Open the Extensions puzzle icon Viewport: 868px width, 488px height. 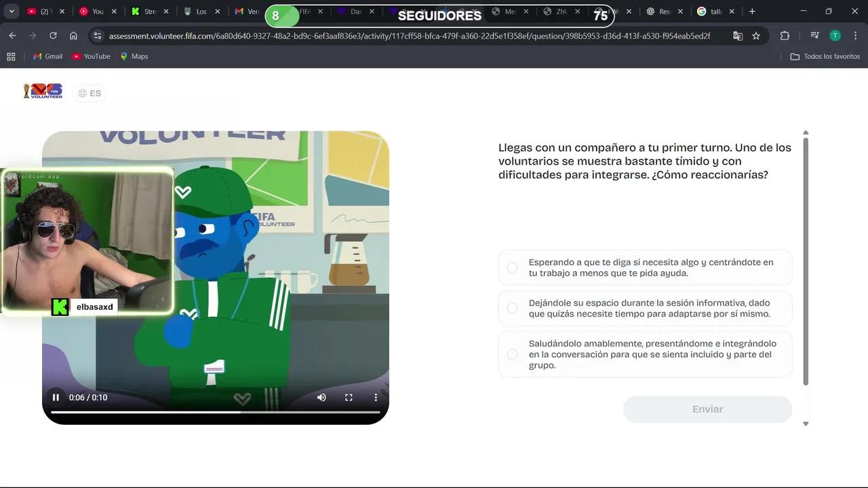[x=785, y=36]
